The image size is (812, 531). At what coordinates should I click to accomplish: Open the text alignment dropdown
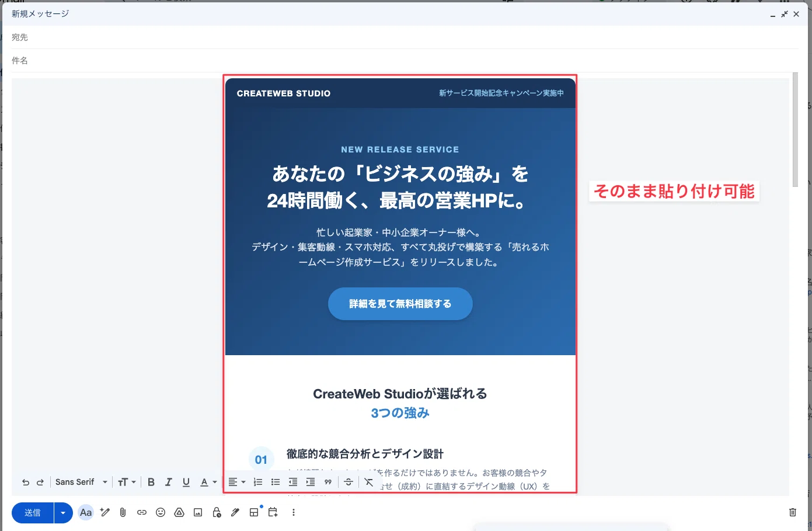coord(236,482)
